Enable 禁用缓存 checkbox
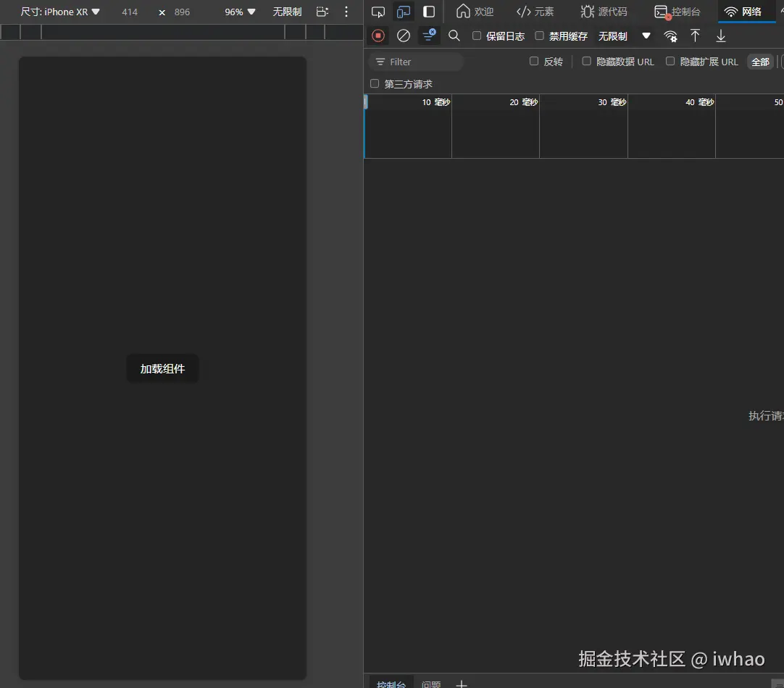Image resolution: width=784 pixels, height=688 pixels. click(x=540, y=36)
